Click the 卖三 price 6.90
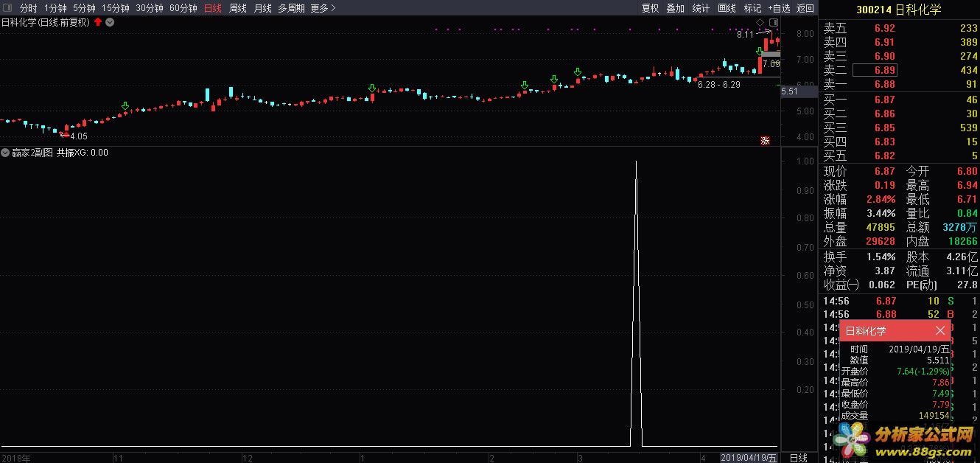The width and height of the screenshot is (980, 463). pos(884,57)
